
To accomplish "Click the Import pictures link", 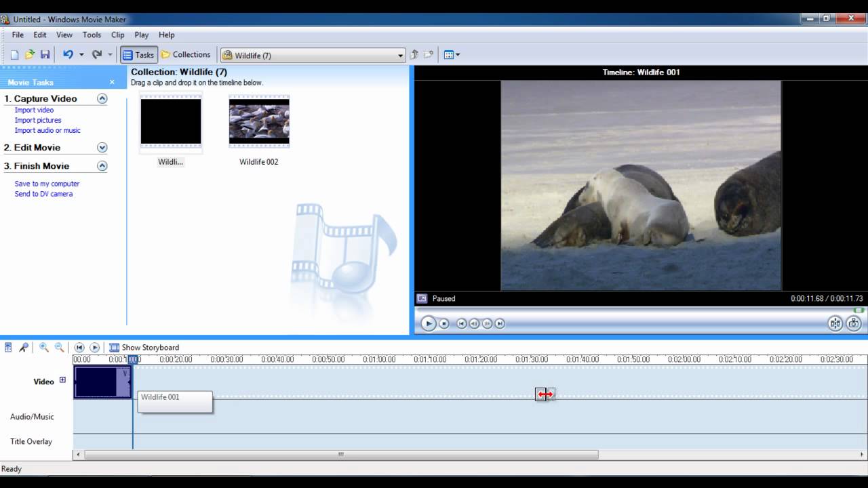I will click(38, 121).
